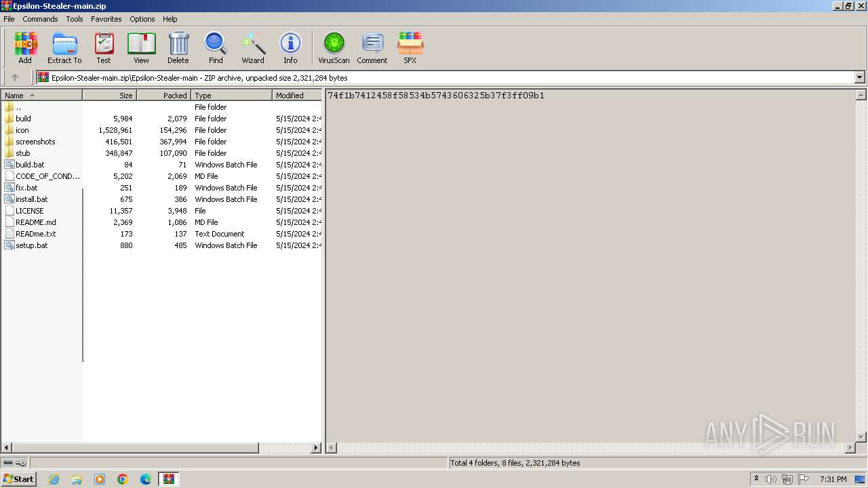Sort files by Modified column
This screenshot has width=868, height=488.
pos(297,96)
